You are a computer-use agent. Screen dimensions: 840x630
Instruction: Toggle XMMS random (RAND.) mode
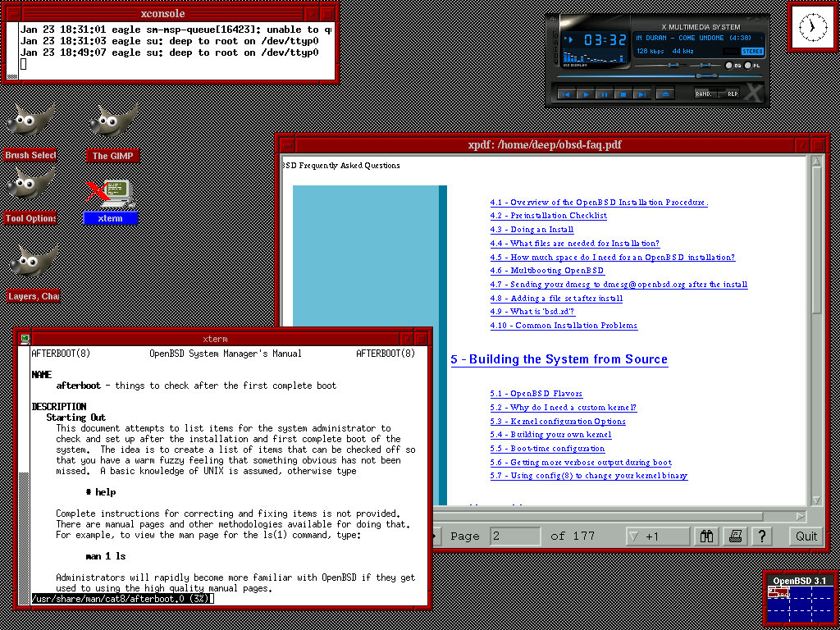pyautogui.click(x=705, y=94)
